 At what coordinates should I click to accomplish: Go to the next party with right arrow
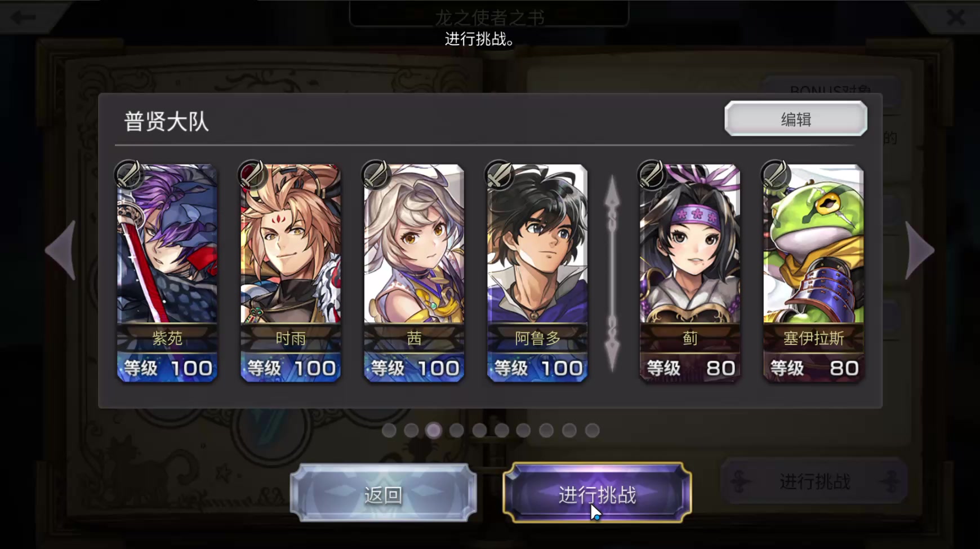click(x=919, y=250)
